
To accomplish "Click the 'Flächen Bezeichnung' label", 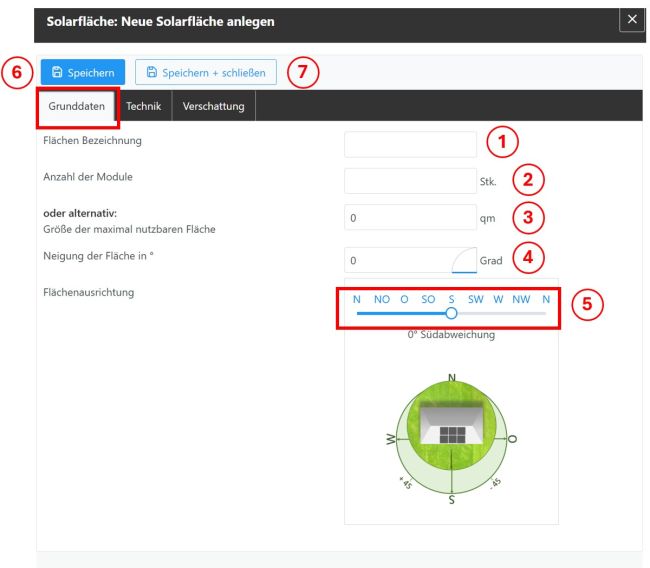I will (92, 141).
